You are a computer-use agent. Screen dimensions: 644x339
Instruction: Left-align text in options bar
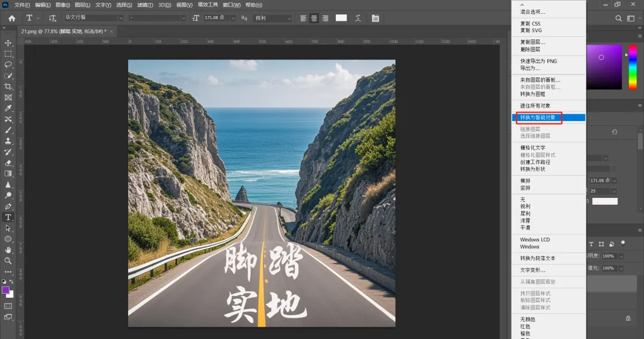303,18
